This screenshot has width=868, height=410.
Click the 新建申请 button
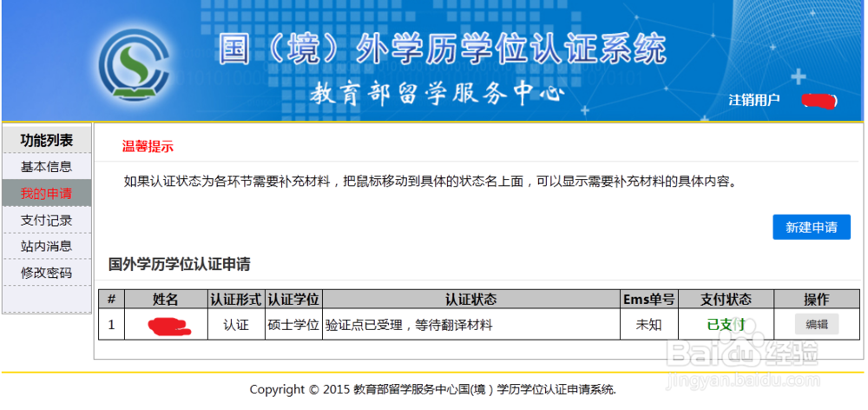(812, 228)
